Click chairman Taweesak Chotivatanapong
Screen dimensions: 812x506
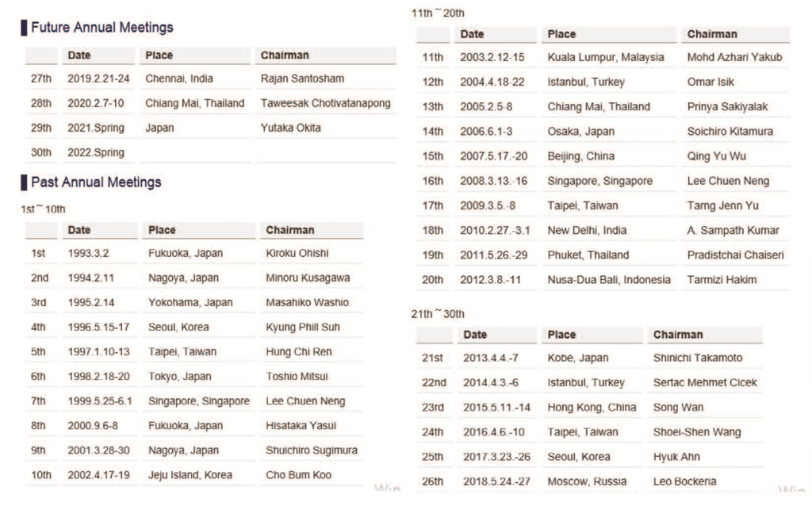coord(325,103)
